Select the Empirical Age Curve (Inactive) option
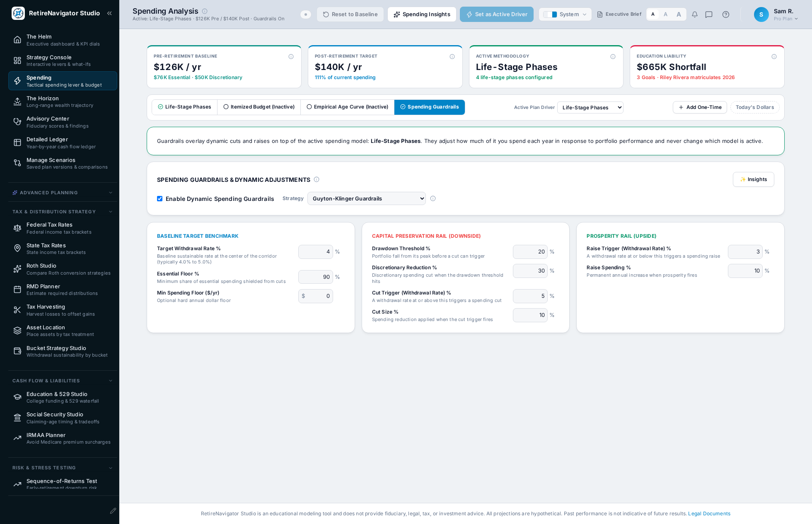The width and height of the screenshot is (812, 524). click(x=347, y=107)
